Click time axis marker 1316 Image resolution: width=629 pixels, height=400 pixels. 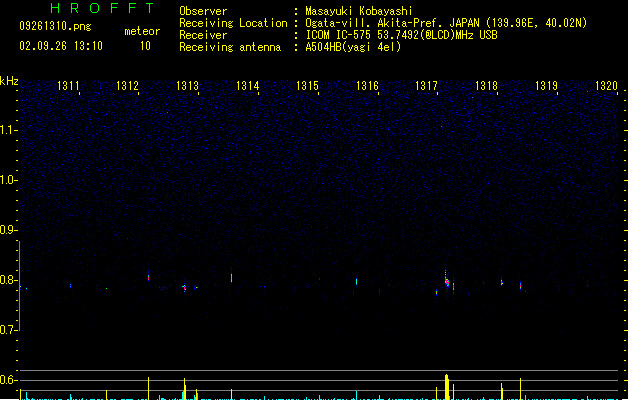pyautogui.click(x=367, y=86)
